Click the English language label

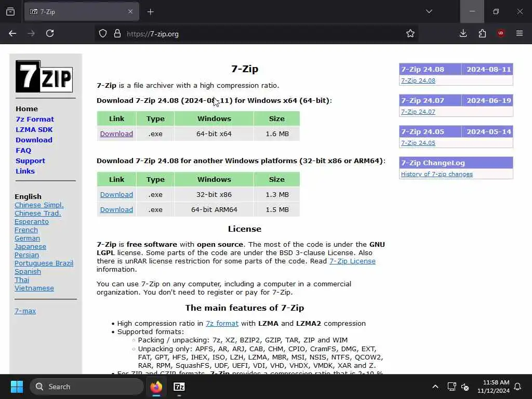(28, 196)
